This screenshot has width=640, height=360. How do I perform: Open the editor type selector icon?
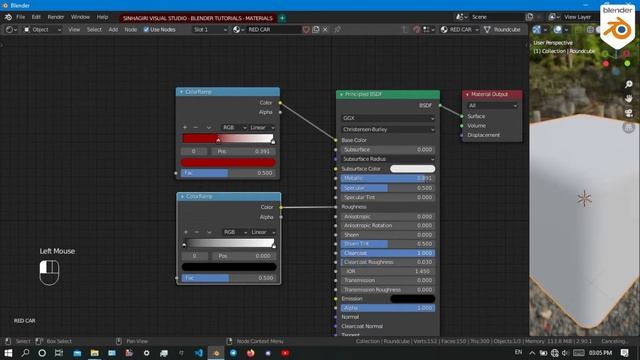[x=10, y=29]
